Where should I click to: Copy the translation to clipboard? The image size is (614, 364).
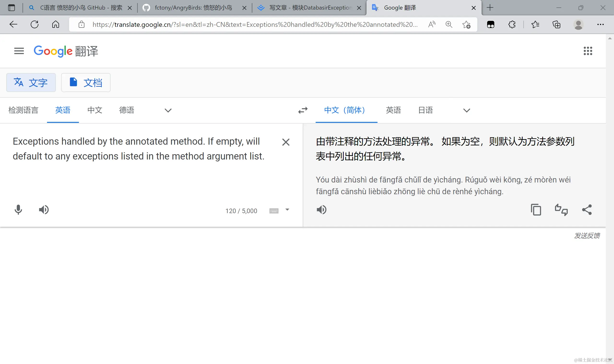[x=536, y=210]
